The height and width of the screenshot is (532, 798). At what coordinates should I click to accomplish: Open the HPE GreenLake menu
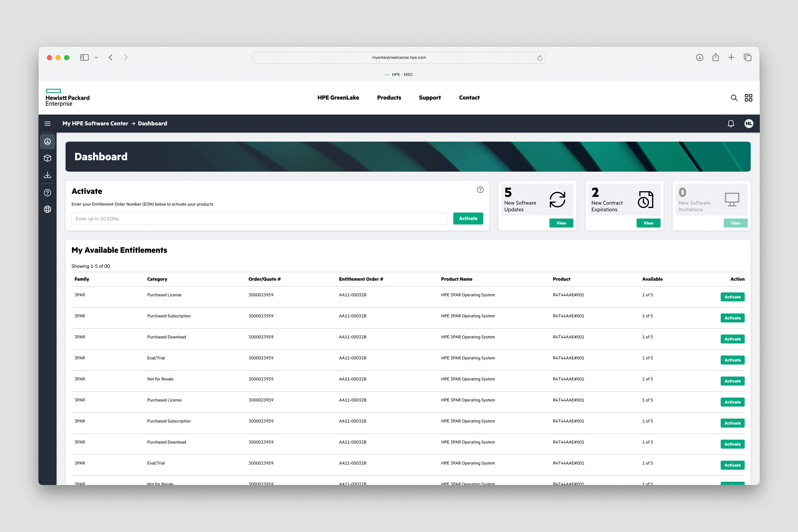[338, 98]
